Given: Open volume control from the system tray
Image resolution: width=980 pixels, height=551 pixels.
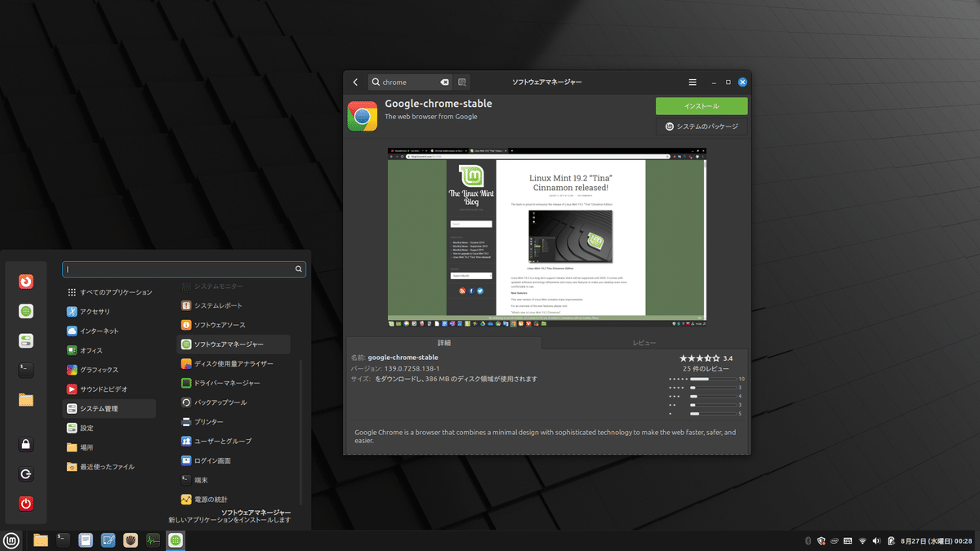Looking at the screenshot, I should pos(875,540).
